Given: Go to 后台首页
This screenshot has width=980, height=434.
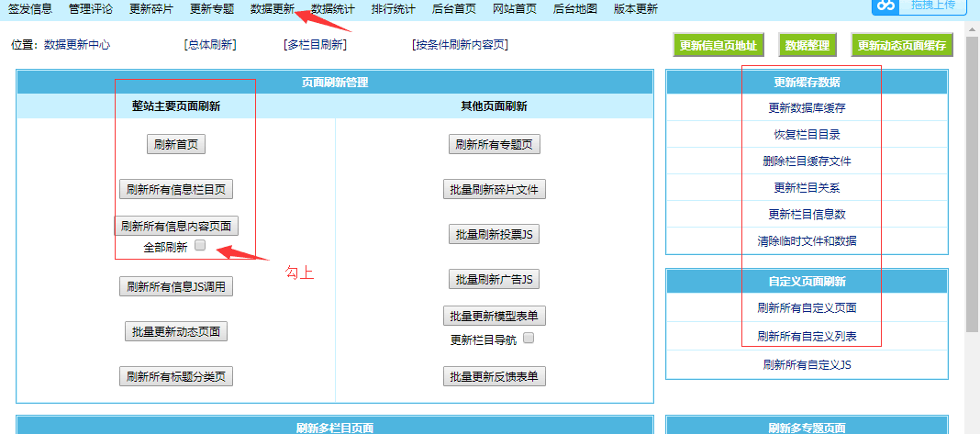Looking at the screenshot, I should click(453, 9).
